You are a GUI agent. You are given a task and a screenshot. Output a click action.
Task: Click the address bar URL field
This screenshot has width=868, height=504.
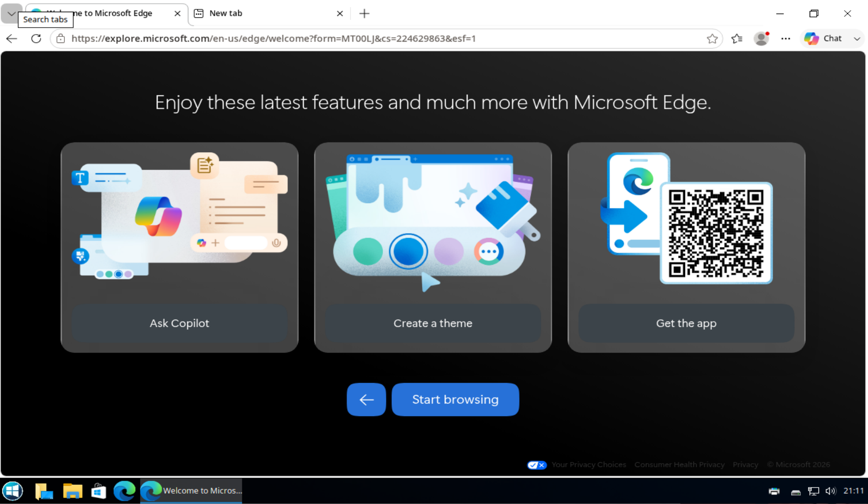(x=383, y=39)
